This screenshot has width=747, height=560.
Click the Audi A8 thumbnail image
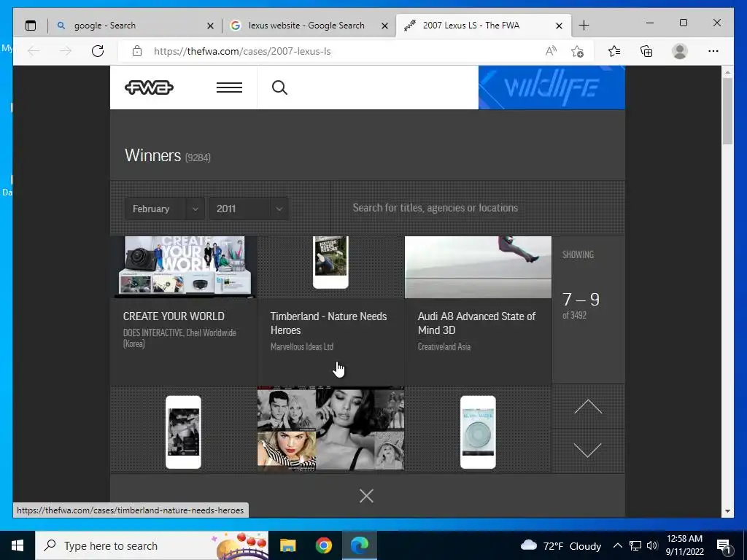pyautogui.click(x=478, y=267)
